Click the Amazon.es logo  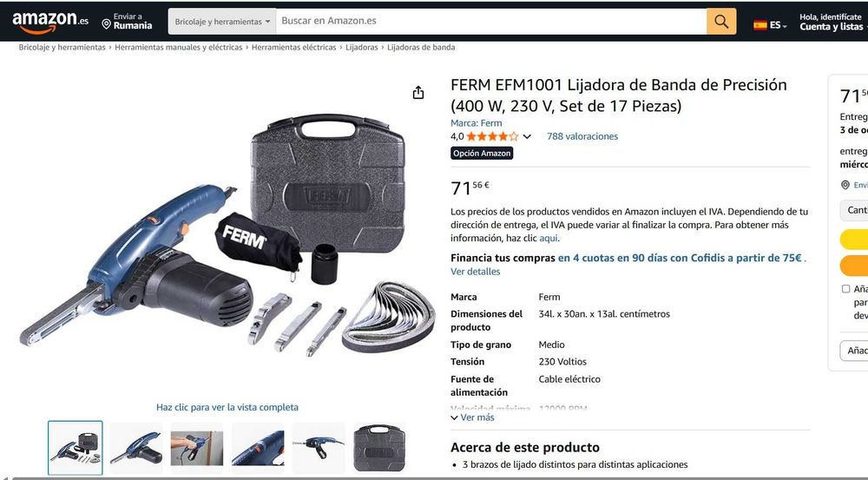49,23
